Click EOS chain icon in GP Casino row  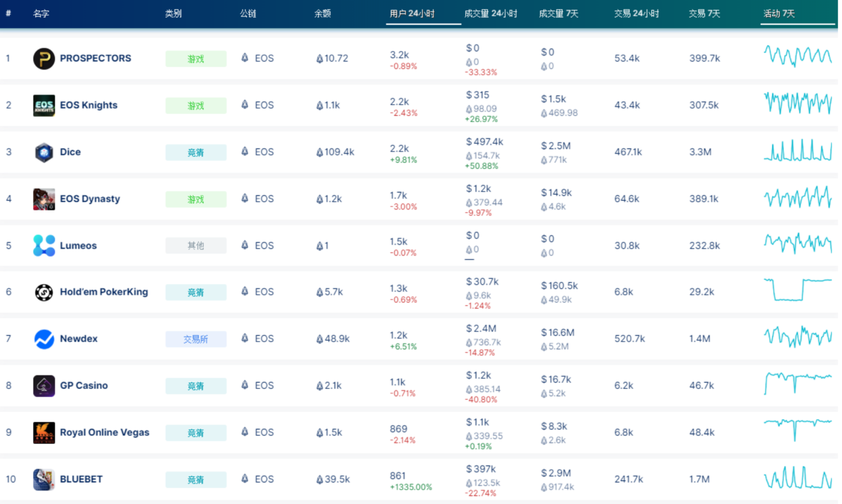point(244,385)
